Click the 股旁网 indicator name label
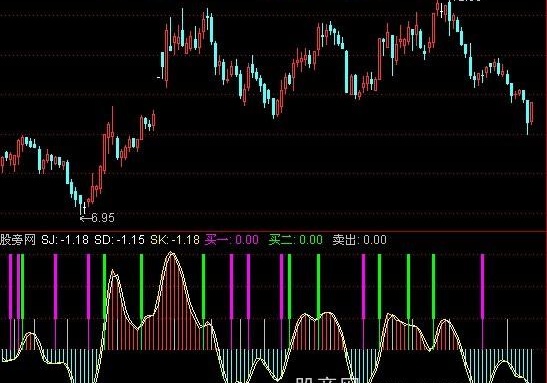 click(17, 240)
